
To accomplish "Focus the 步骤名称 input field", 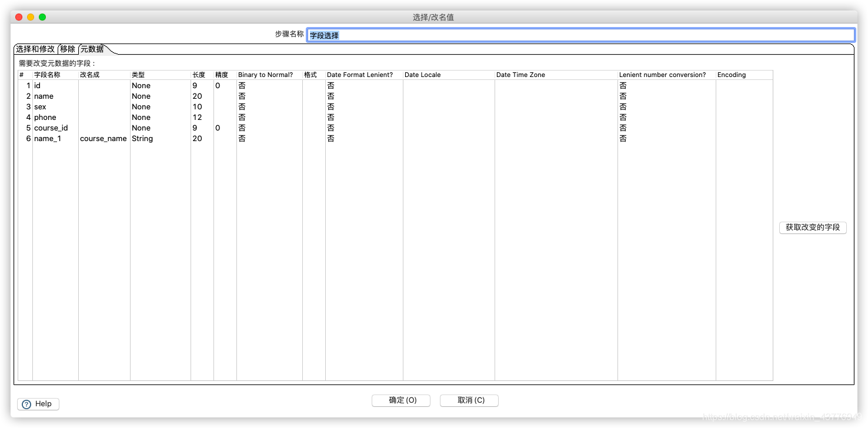I will click(580, 35).
